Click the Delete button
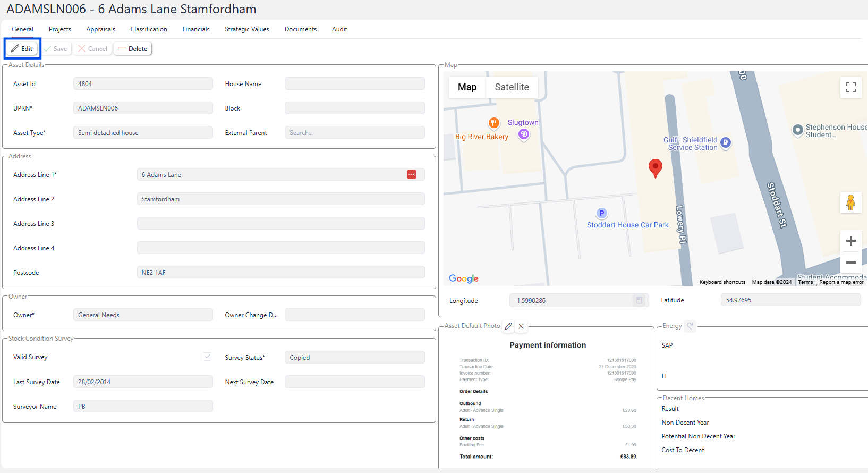This screenshot has height=473, width=868. pos(133,49)
